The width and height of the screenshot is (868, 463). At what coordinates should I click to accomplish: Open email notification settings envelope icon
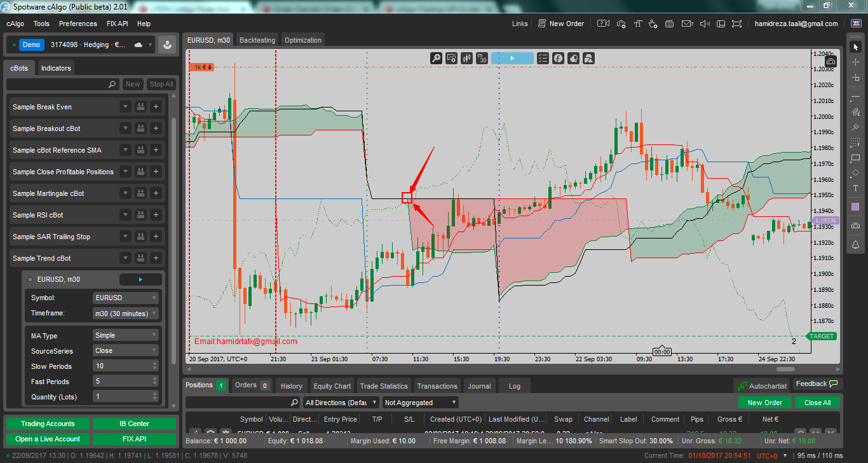coord(687,24)
